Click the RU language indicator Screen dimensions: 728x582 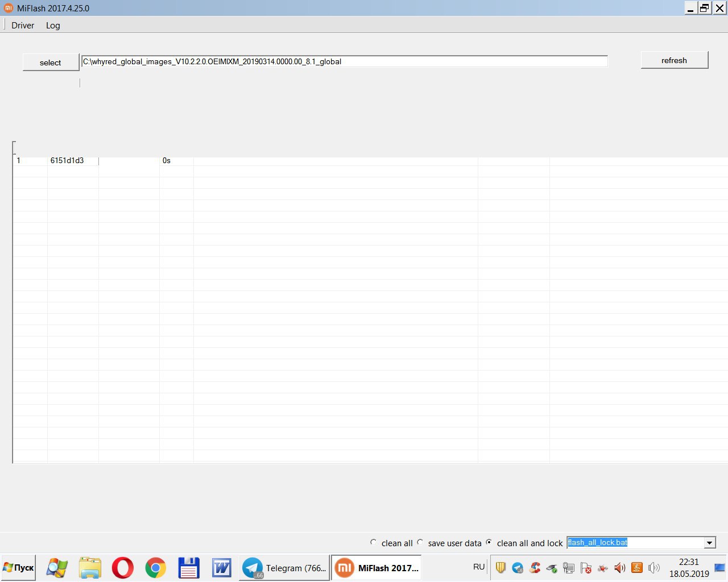point(479,567)
